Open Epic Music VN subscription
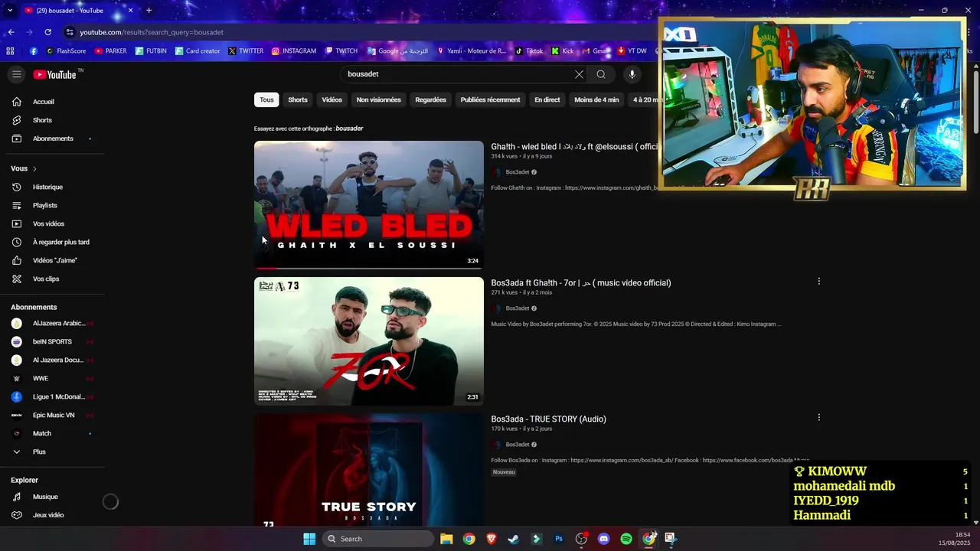Screen dimensions: 980x551 coord(53,415)
